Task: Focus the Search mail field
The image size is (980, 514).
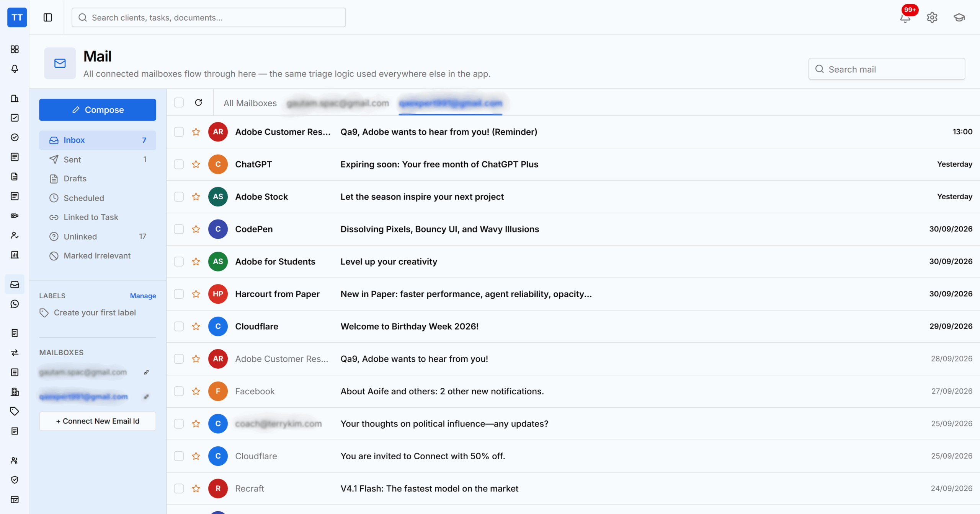Action: pyautogui.click(x=887, y=69)
